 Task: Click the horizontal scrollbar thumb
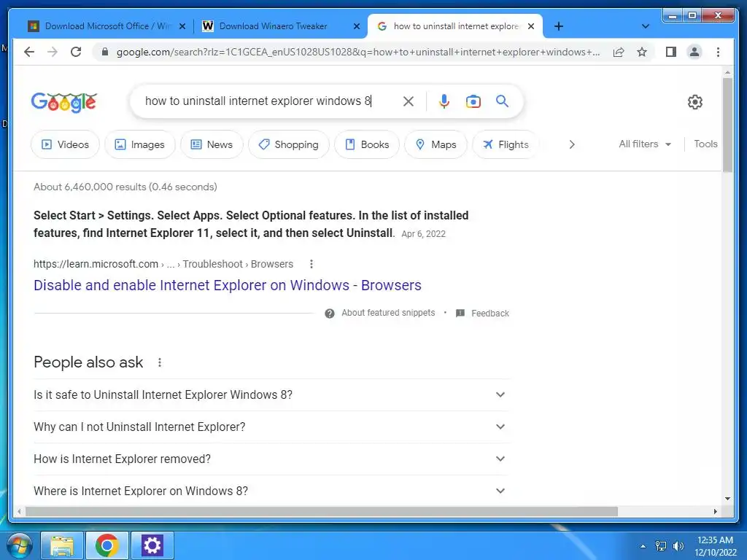point(322,511)
